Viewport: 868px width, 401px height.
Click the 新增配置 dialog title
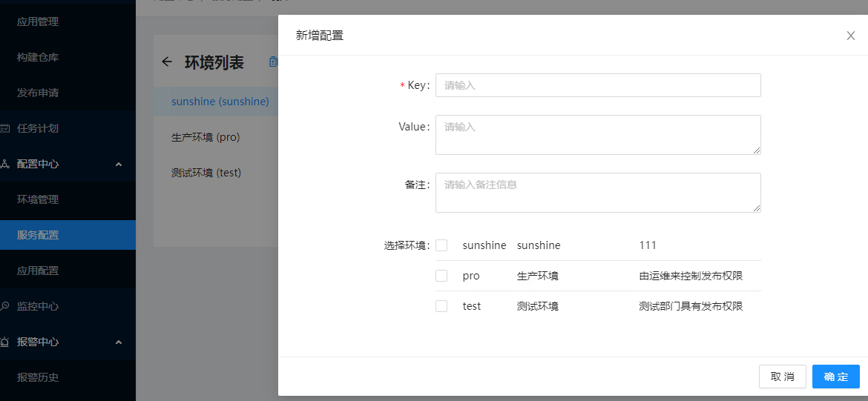pyautogui.click(x=320, y=36)
